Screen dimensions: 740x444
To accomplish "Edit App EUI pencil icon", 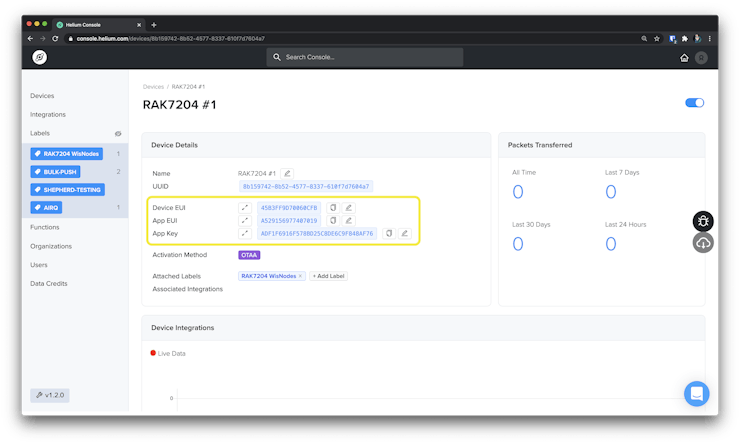I will click(349, 220).
